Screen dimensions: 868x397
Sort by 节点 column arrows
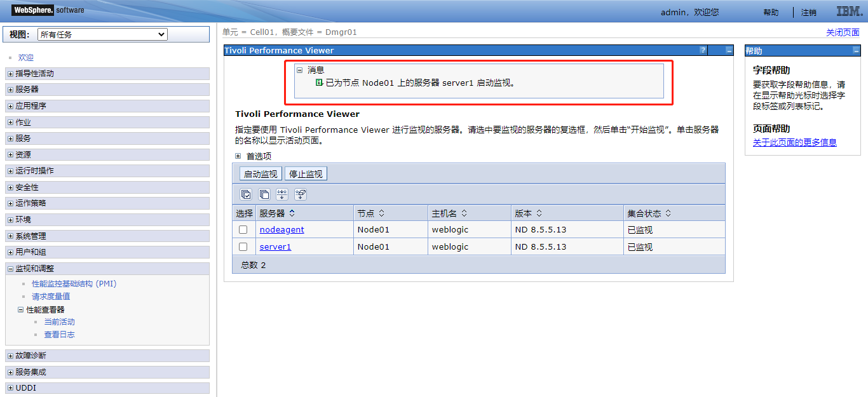click(382, 213)
